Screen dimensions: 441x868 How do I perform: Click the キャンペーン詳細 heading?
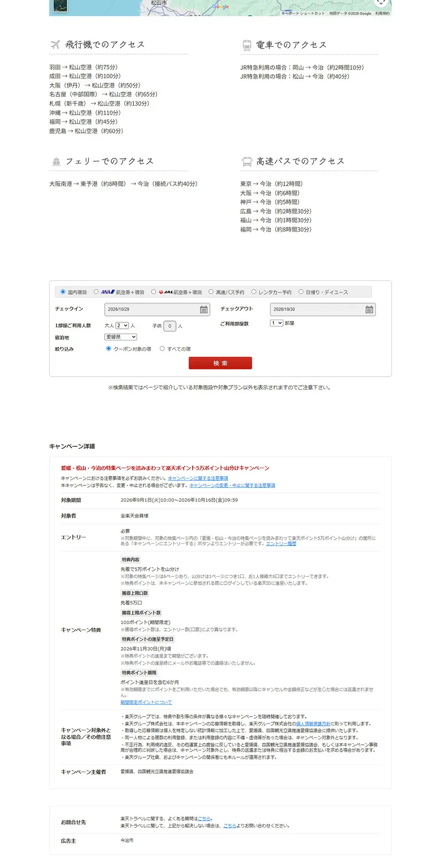click(x=72, y=447)
